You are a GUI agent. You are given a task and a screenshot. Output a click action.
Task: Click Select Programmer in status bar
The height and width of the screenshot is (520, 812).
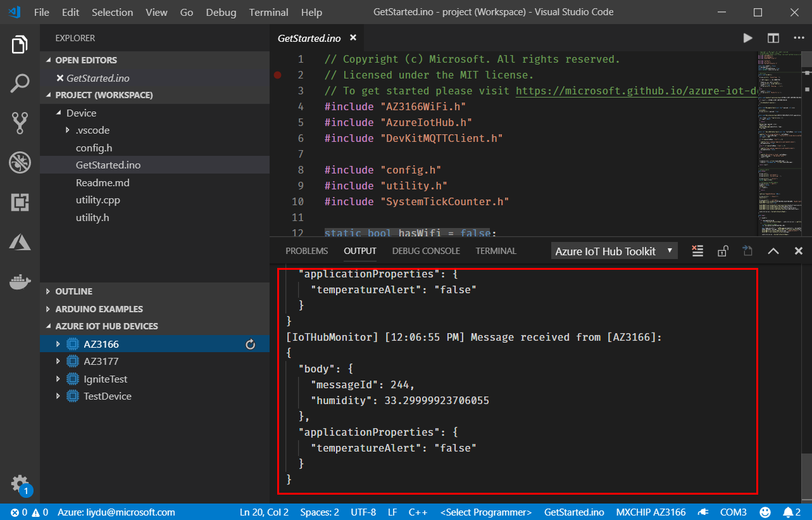point(486,512)
